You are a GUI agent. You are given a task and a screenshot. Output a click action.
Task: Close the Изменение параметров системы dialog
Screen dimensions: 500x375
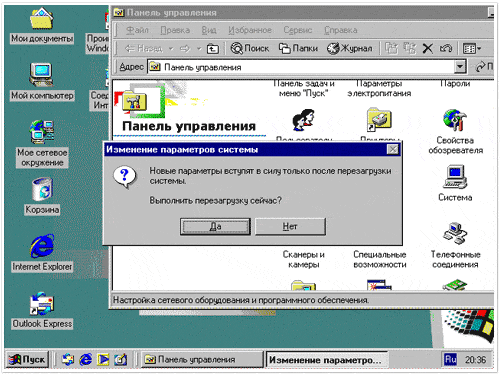393,149
